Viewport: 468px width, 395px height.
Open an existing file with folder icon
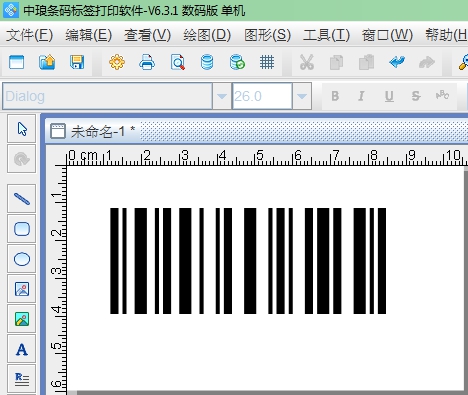click(x=47, y=62)
